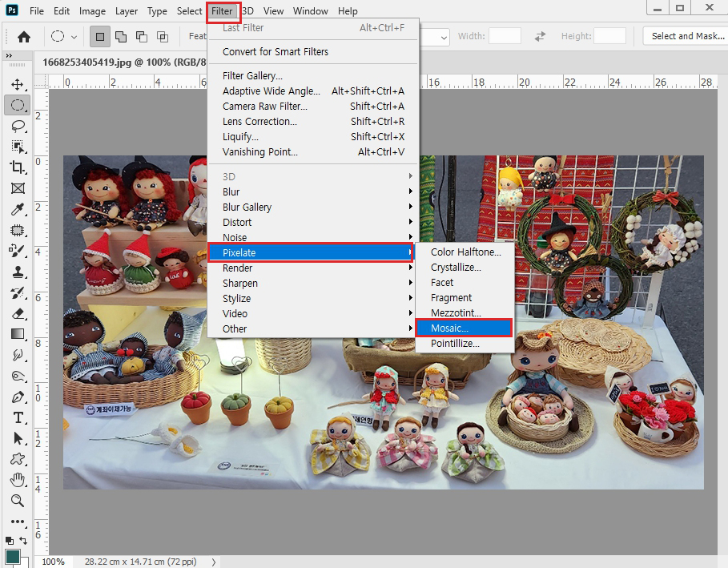
Task: Select the Dodge tool
Action: 17,376
